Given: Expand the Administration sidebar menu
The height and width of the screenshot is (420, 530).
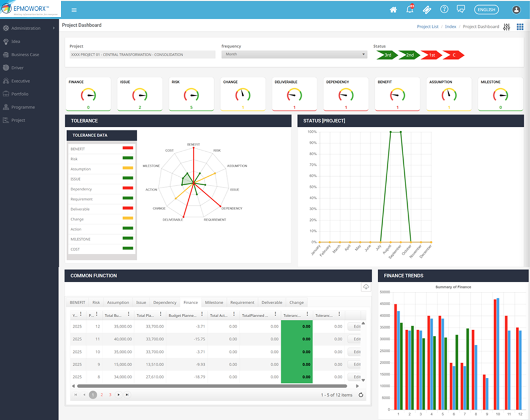Looking at the screenshot, I should (29, 28).
